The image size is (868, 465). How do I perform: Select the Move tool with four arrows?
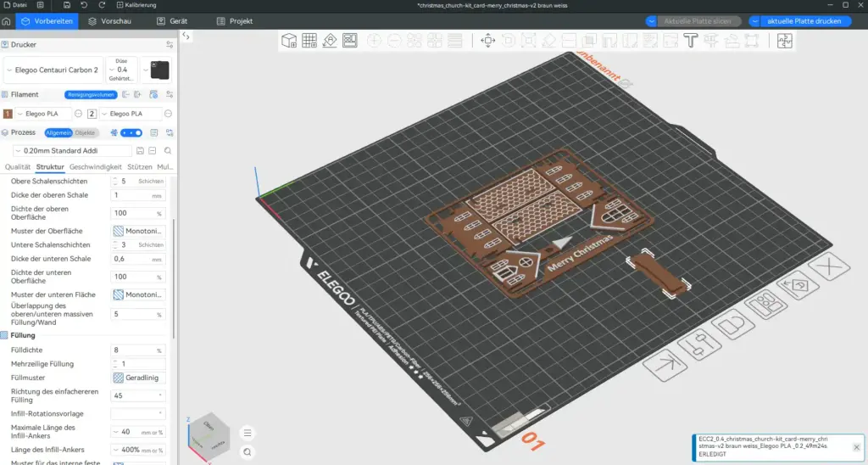tap(487, 41)
